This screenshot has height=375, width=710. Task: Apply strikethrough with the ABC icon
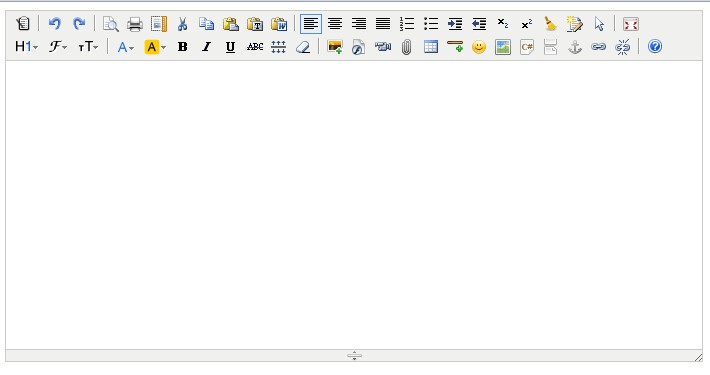[255, 47]
